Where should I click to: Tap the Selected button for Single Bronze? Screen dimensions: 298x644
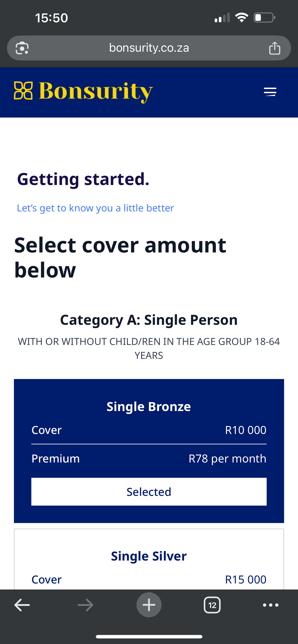pos(149,492)
